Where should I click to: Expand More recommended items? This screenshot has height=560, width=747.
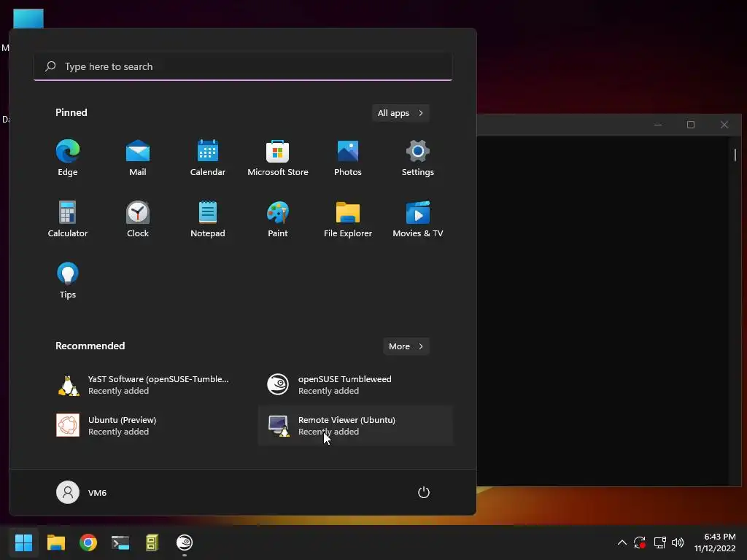click(406, 346)
